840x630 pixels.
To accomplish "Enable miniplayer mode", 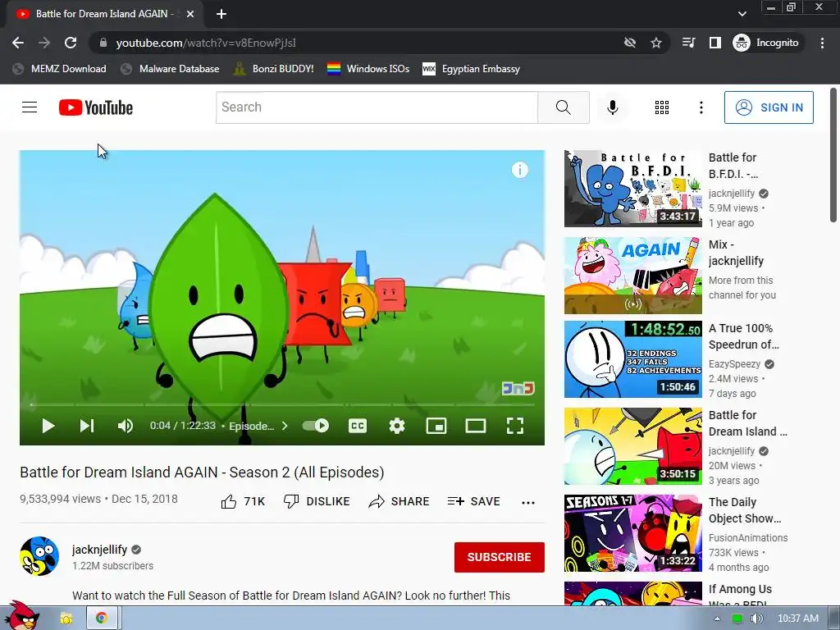I will click(x=436, y=426).
